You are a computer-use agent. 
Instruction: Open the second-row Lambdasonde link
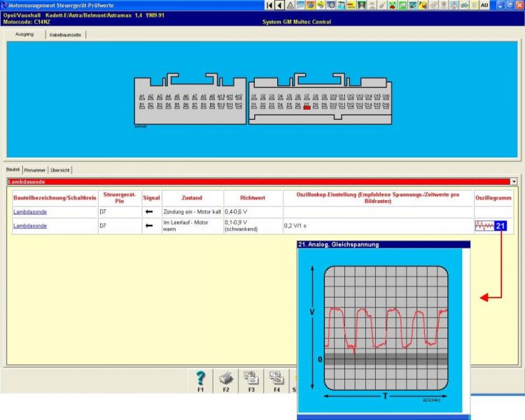point(30,226)
